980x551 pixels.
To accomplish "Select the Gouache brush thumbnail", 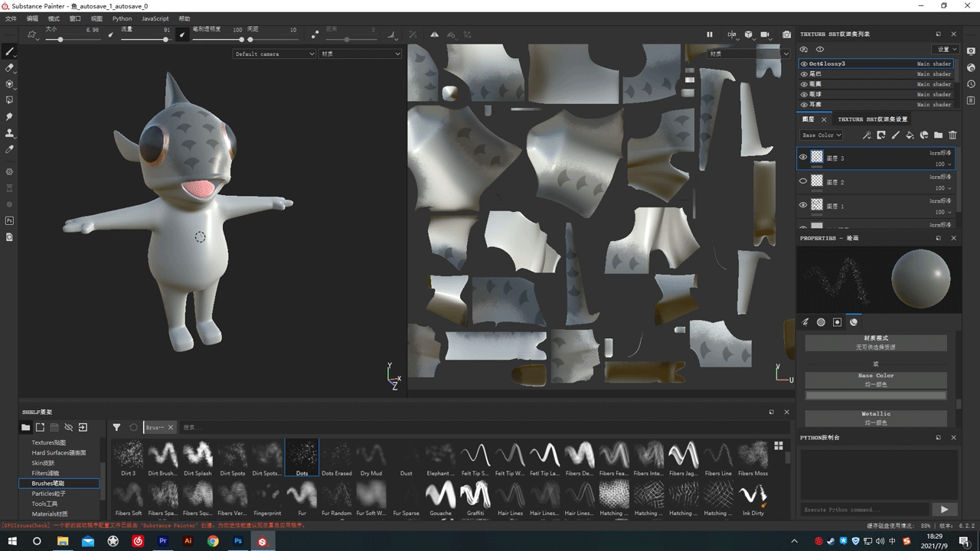I will (440, 497).
